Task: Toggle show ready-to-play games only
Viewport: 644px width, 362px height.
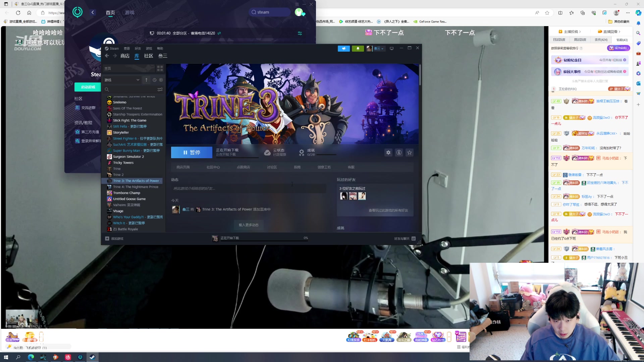Action: click(x=161, y=80)
